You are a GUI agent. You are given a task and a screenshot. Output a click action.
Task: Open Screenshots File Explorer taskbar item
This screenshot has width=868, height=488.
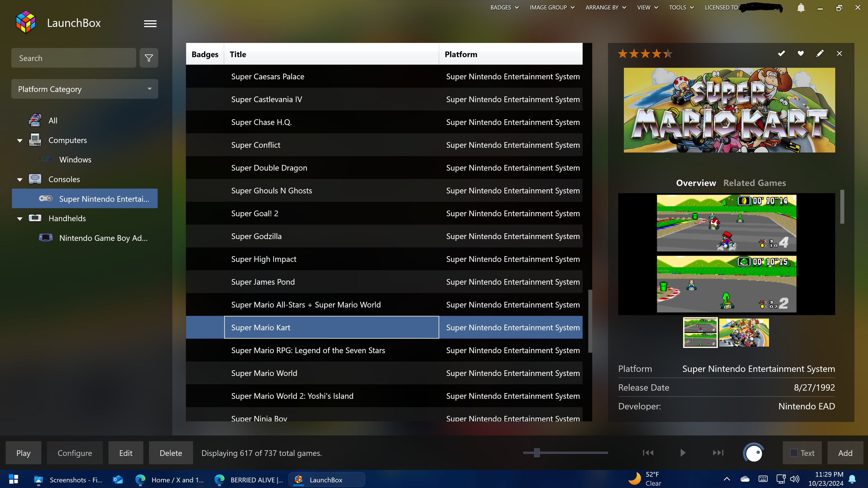(69, 479)
